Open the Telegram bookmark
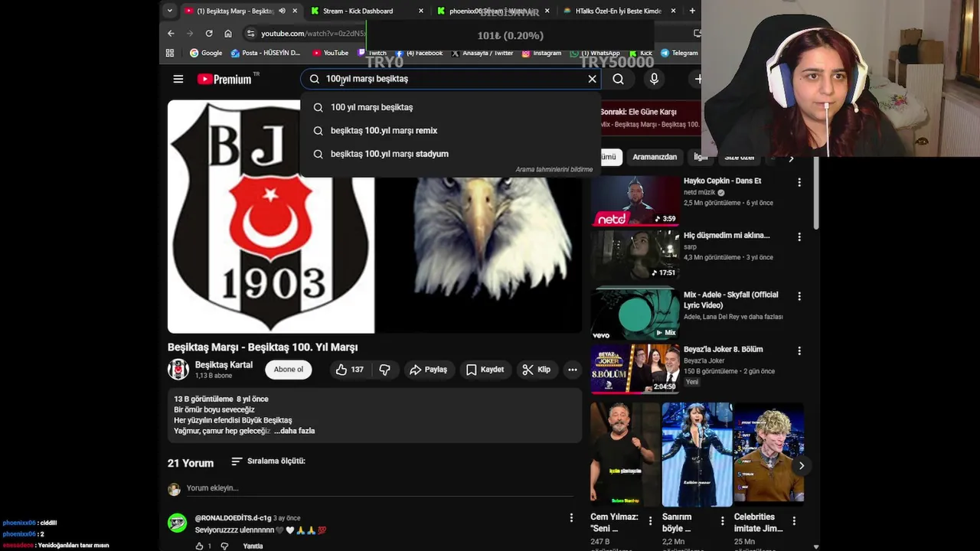Image resolution: width=980 pixels, height=551 pixels. (x=679, y=53)
